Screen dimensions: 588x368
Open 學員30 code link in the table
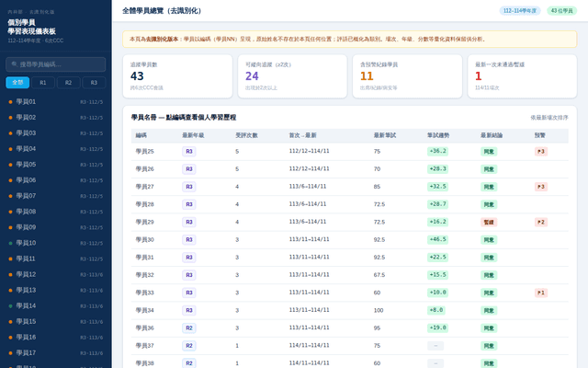[145, 239]
